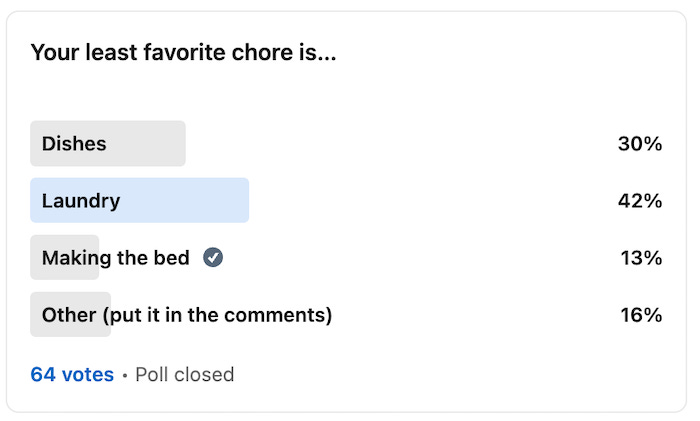Click the checkmark icon beside Making the bed
This screenshot has height=421, width=700.
click(213, 258)
